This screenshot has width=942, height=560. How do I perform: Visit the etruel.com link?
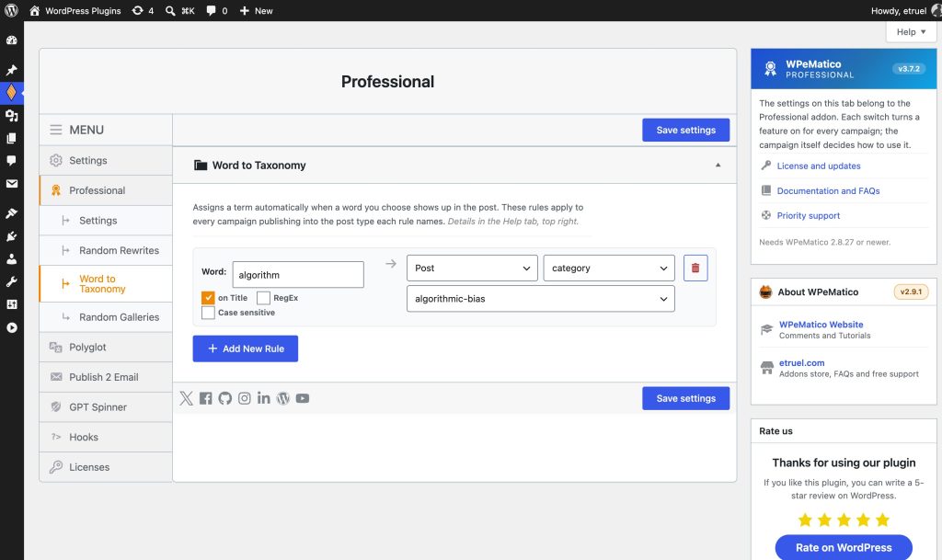(x=801, y=362)
